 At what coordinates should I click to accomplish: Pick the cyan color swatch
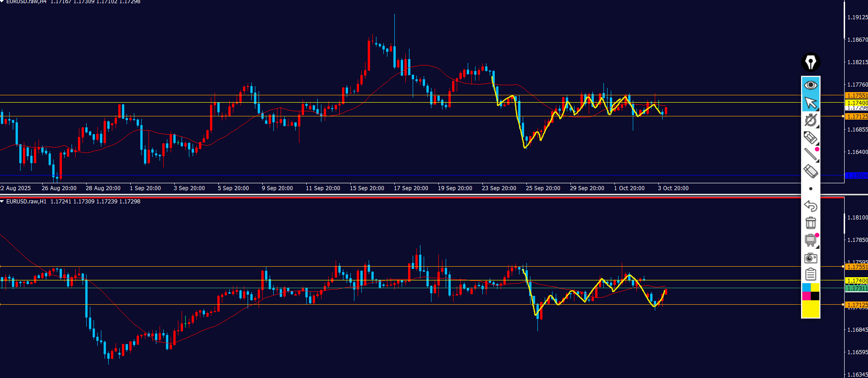pos(806,287)
